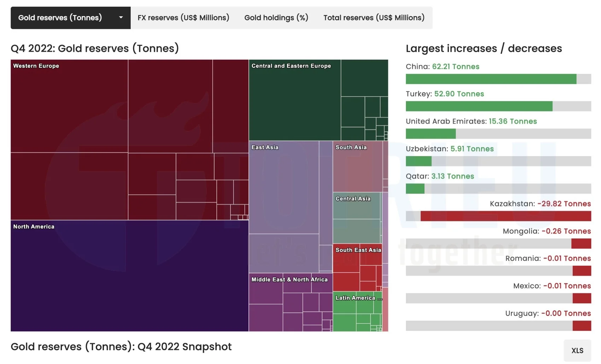Click Turkey's 52.90 Tonnes bar
601x364 pixels.
pos(479,106)
